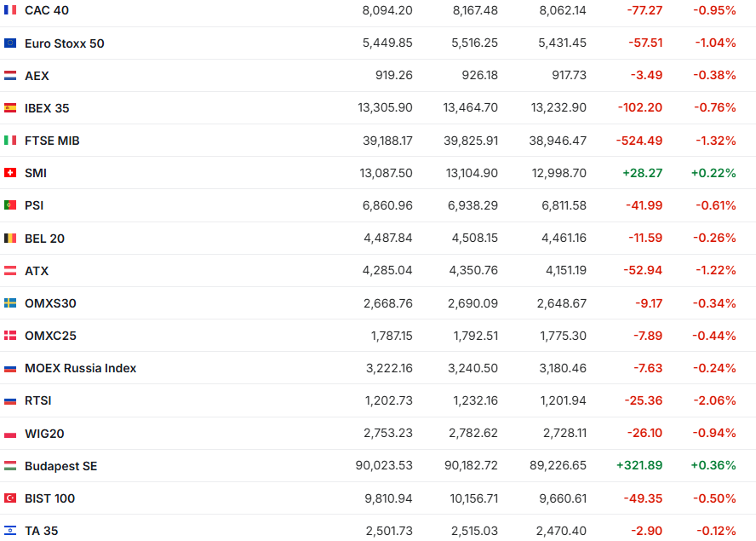Go to the WIG20 index link
Image resolution: width=756 pixels, height=541 pixels.
(44, 434)
